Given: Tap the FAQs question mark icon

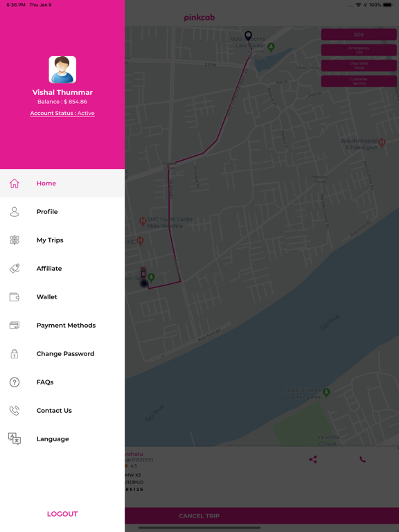Looking at the screenshot, I should [x=15, y=382].
